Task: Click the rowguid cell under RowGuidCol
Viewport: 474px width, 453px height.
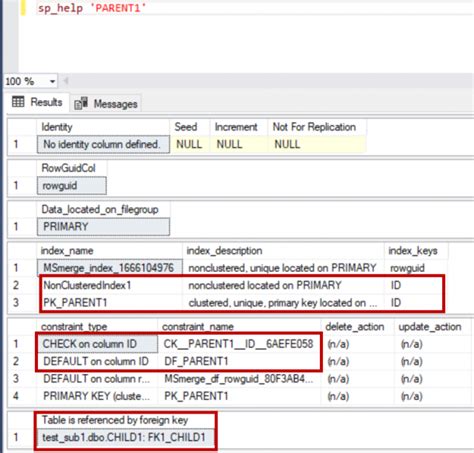Action: point(72,186)
